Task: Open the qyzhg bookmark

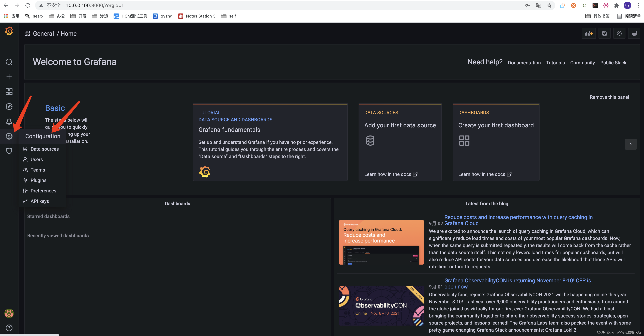Action: (162, 16)
